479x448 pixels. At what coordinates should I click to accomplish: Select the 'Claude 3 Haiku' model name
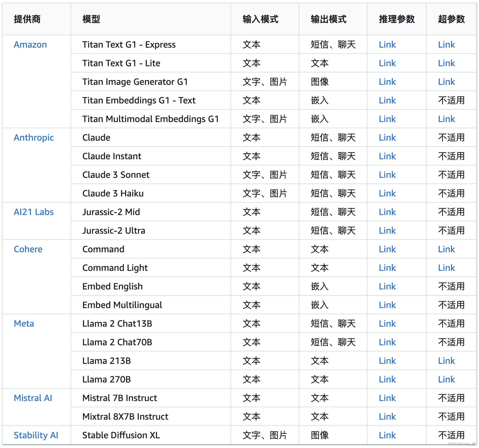coord(113,193)
